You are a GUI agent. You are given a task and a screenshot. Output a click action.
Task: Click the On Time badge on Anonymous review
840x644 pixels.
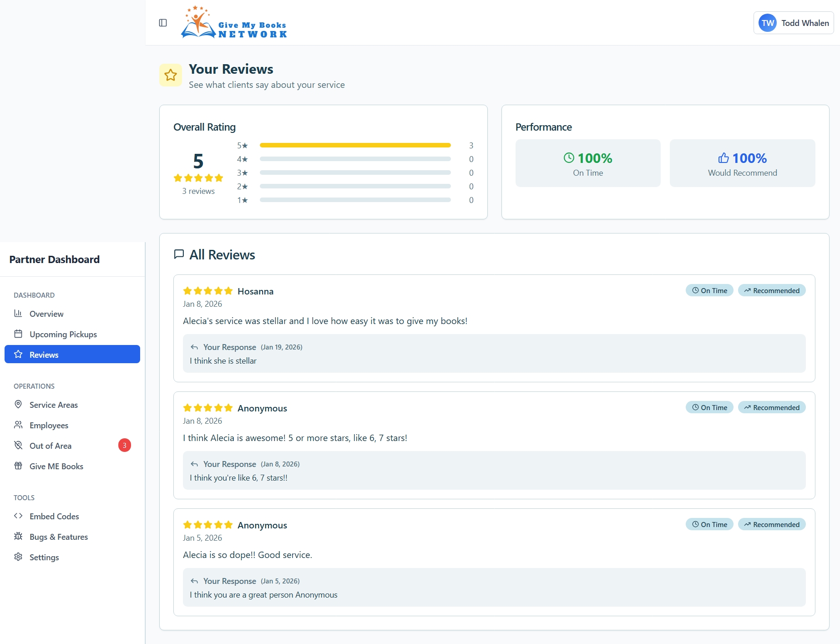(x=709, y=407)
